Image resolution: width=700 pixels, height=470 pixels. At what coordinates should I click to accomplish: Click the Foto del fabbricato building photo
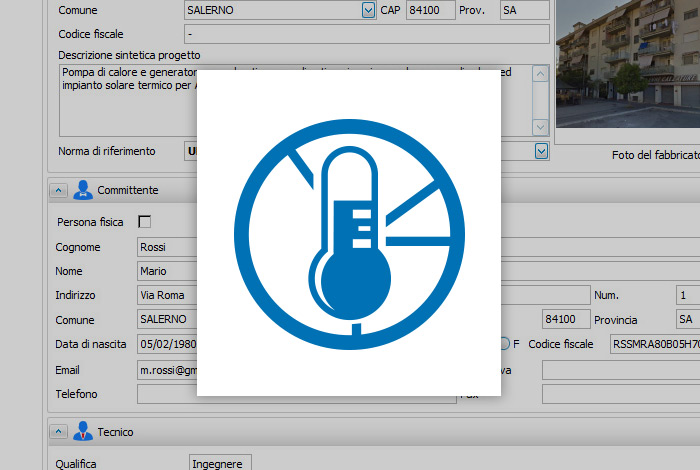(627, 64)
